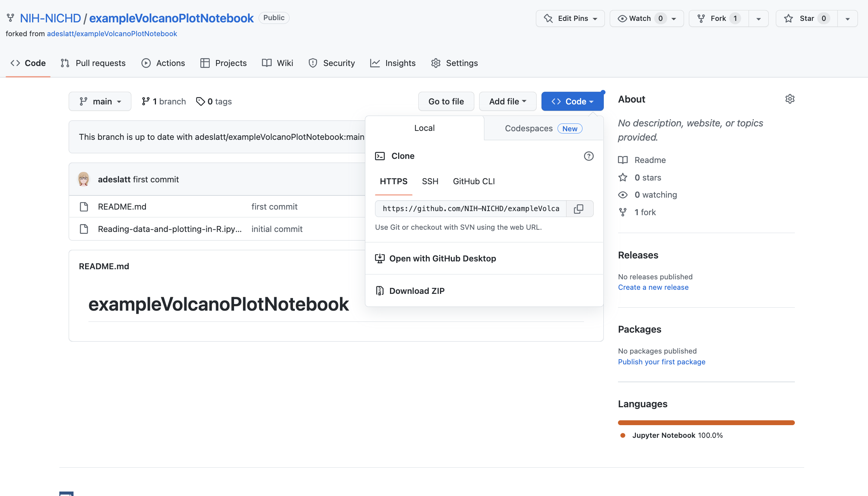Viewport: 868px width, 496px height.
Task: Open the Watch notifications dropdown
Action: tap(647, 18)
